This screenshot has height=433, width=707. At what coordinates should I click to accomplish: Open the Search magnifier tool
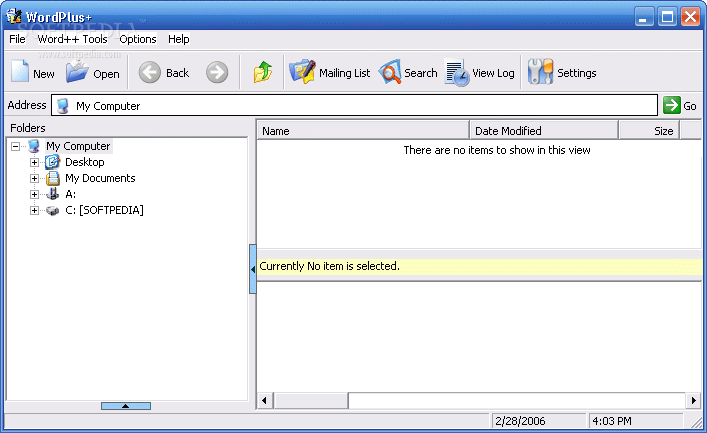(x=408, y=72)
